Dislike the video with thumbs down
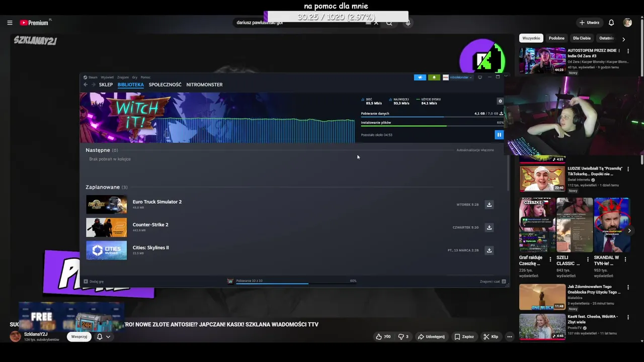 point(404,336)
